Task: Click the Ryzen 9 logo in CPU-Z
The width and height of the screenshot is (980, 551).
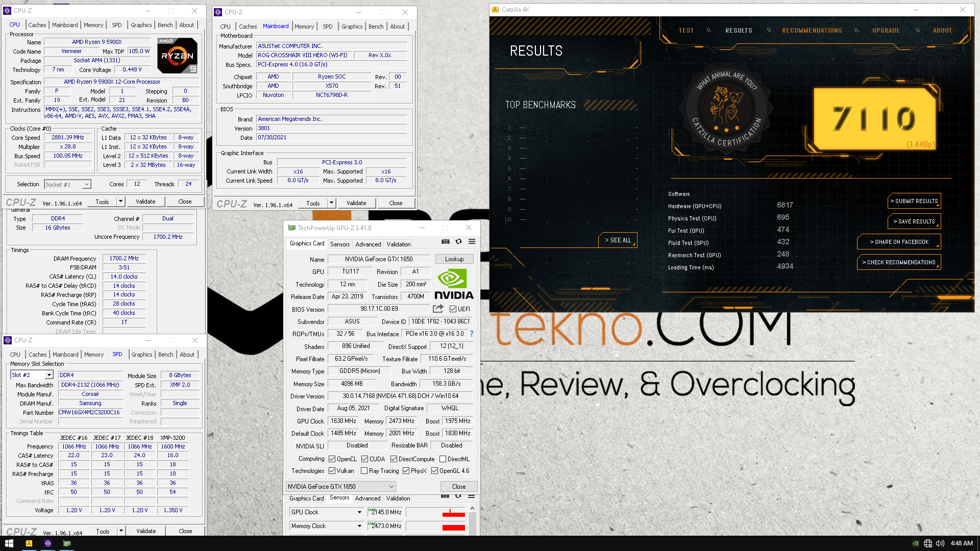Action: click(x=177, y=56)
